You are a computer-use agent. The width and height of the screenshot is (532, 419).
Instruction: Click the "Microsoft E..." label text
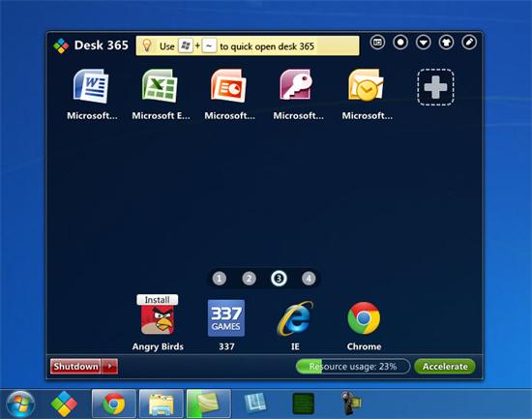click(x=161, y=116)
